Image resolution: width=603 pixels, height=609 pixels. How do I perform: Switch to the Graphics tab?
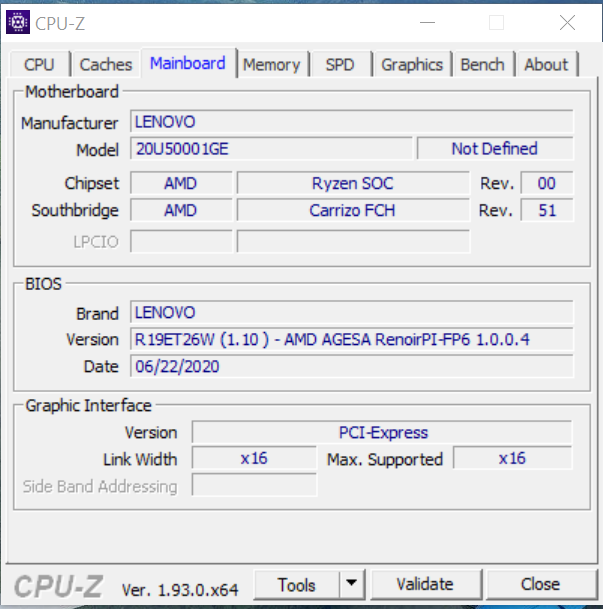(412, 64)
